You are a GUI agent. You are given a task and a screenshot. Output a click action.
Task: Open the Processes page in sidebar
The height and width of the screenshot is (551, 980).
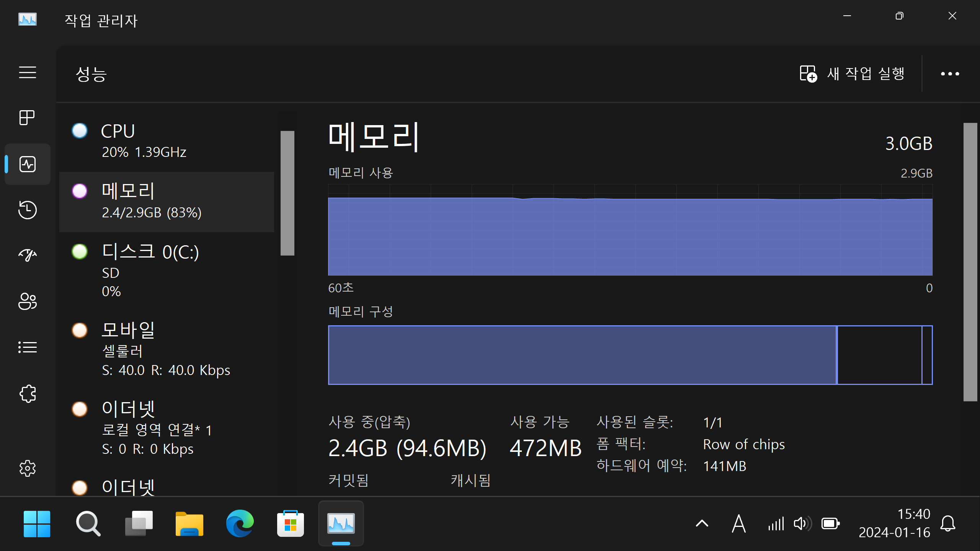click(27, 117)
